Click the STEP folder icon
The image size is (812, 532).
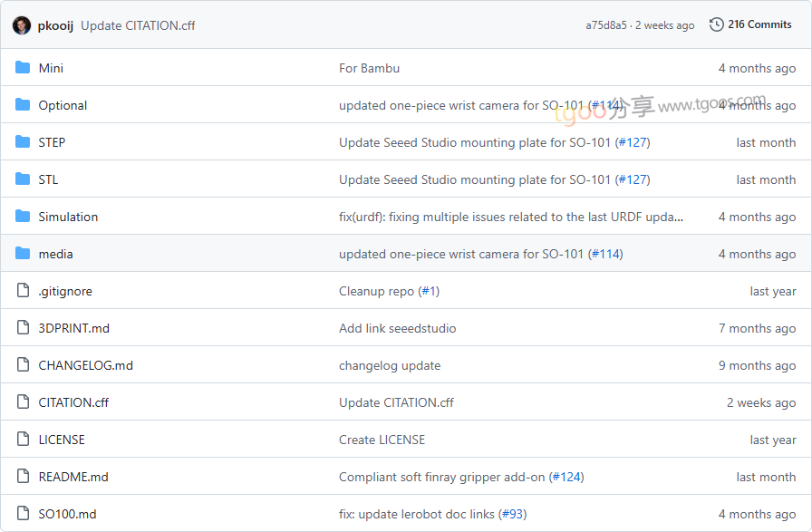(23, 142)
